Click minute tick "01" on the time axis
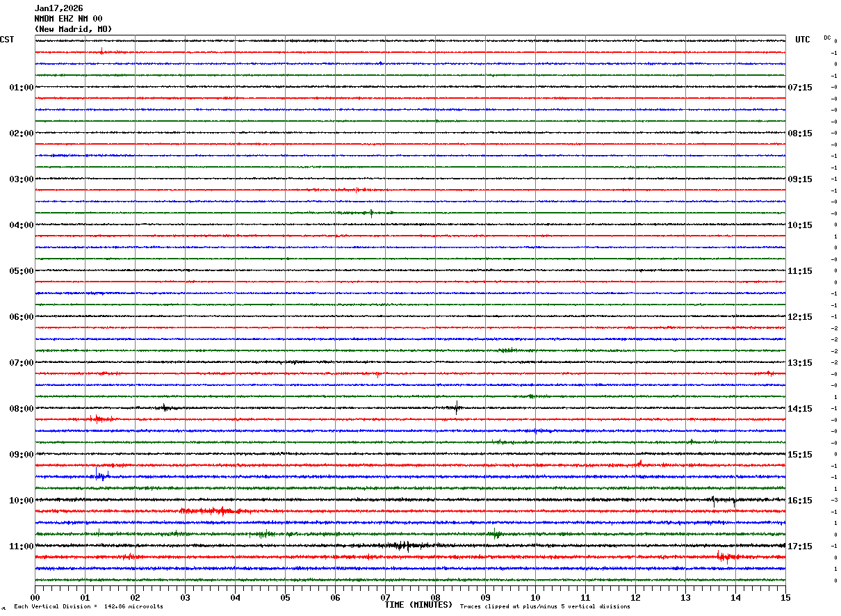841x616 pixels. (85, 597)
